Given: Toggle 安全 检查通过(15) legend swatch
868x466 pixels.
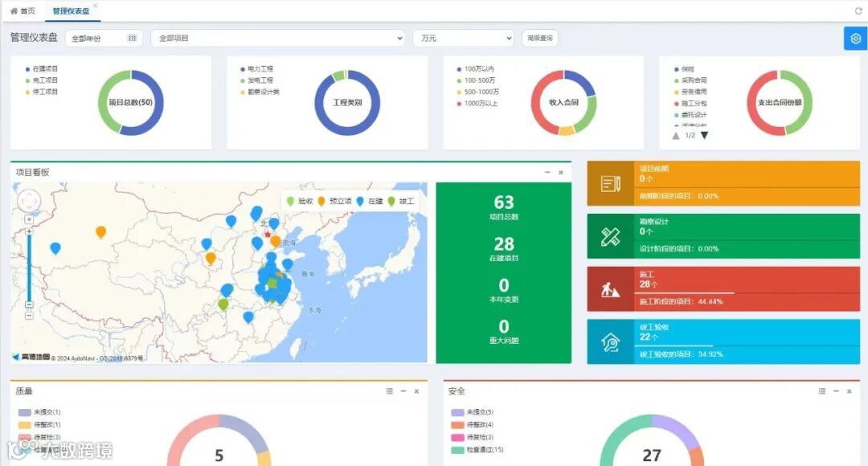Looking at the screenshot, I should click(x=457, y=450).
